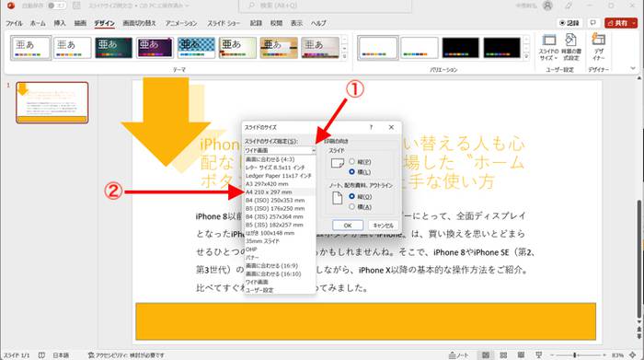The image size is (644, 360).
Task: Choose B5 (JIS) 182x257 mm option
Action: [x=280, y=225]
